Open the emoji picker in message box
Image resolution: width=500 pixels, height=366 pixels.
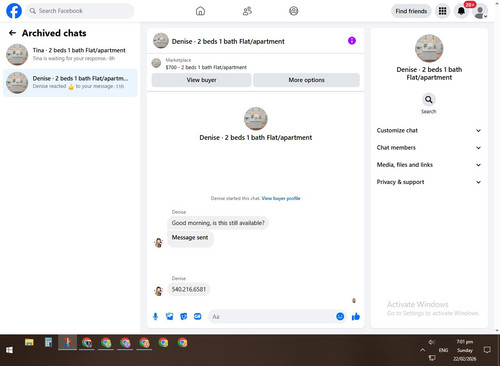pyautogui.click(x=340, y=316)
